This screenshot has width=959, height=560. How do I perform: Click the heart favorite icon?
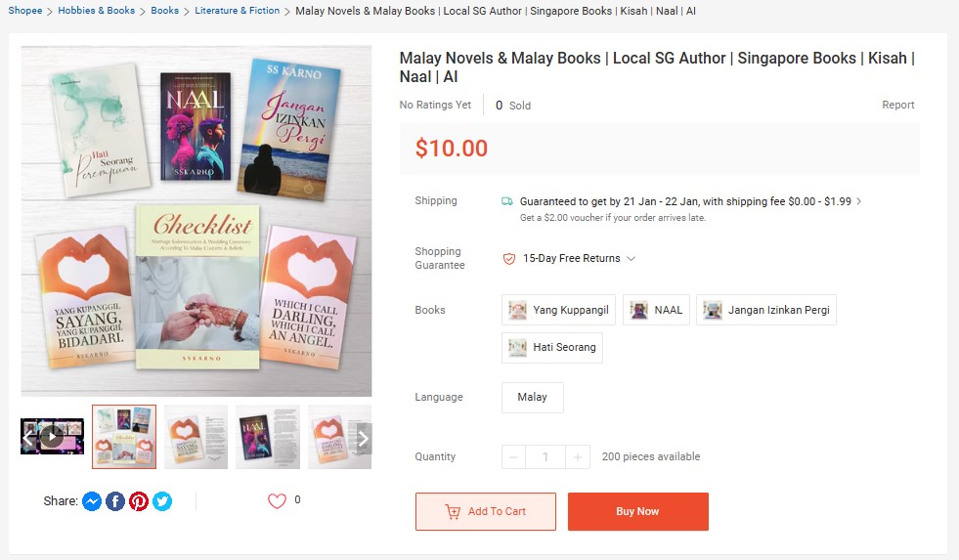pyautogui.click(x=277, y=501)
